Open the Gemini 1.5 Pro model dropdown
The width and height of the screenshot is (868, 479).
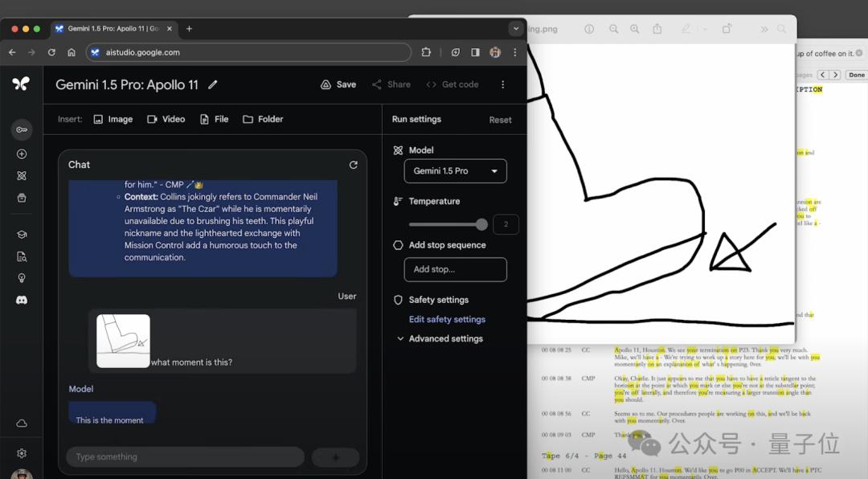pyautogui.click(x=455, y=171)
